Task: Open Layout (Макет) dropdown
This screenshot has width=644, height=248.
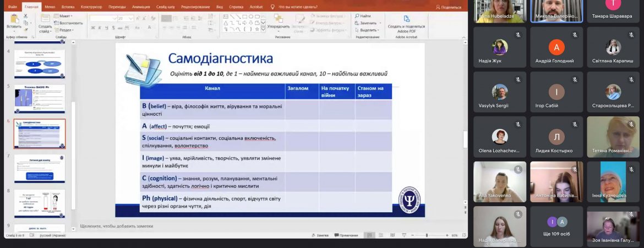Action: pyautogui.click(x=64, y=16)
